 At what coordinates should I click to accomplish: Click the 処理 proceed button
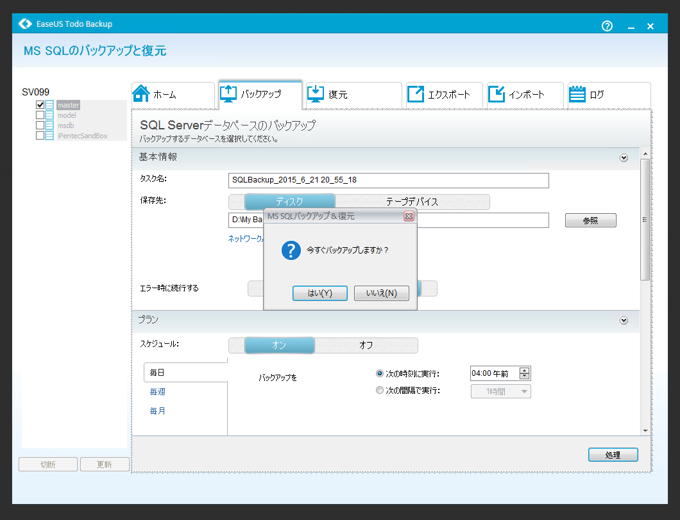613,455
